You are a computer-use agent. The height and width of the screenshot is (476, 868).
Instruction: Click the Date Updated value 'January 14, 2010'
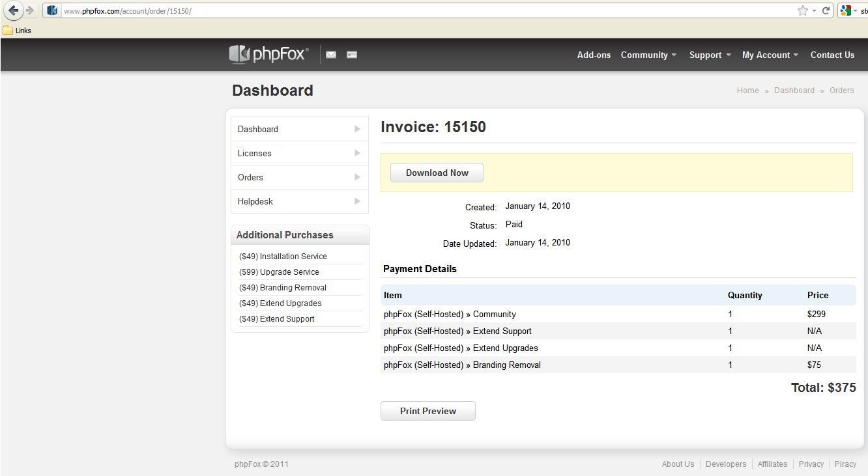point(538,242)
